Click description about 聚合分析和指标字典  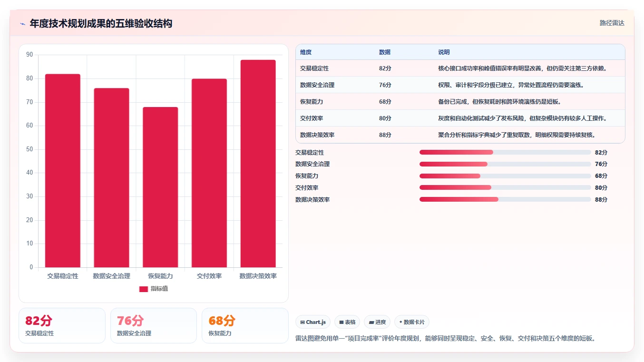(517, 135)
